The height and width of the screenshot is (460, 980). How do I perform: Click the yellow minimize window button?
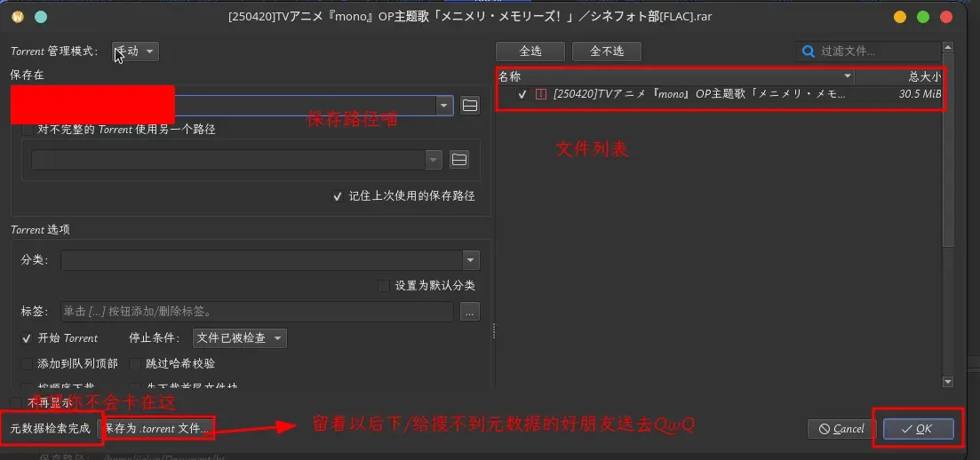(x=900, y=17)
